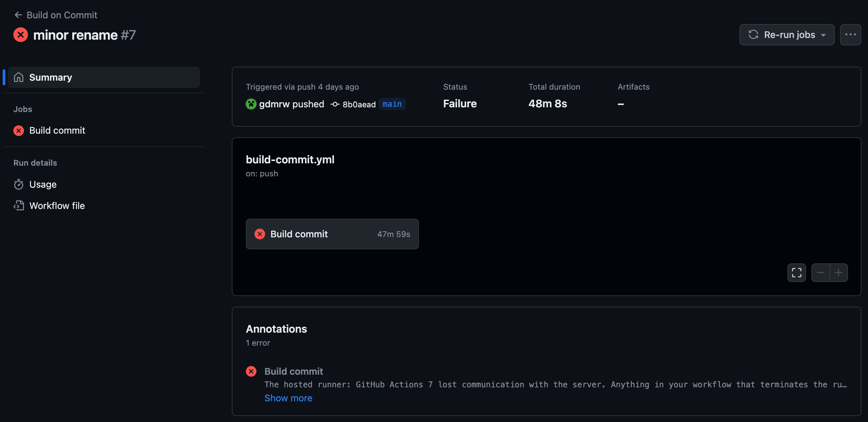Open the three-dot run options menu
This screenshot has height=422, width=868.
(850, 35)
